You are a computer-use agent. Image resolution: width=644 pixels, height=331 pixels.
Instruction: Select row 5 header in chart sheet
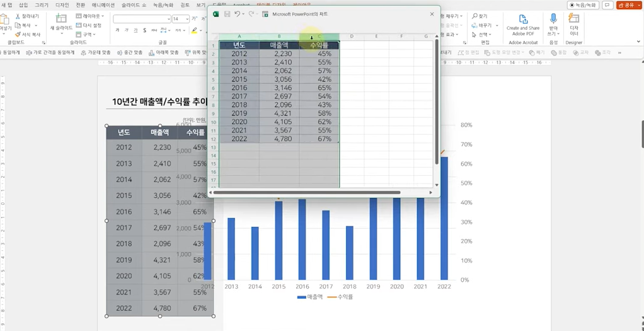[214, 79]
